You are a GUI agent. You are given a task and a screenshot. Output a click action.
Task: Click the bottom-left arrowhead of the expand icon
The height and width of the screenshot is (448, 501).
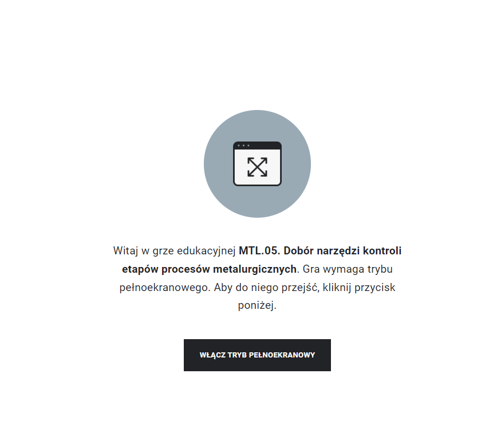tap(250, 174)
